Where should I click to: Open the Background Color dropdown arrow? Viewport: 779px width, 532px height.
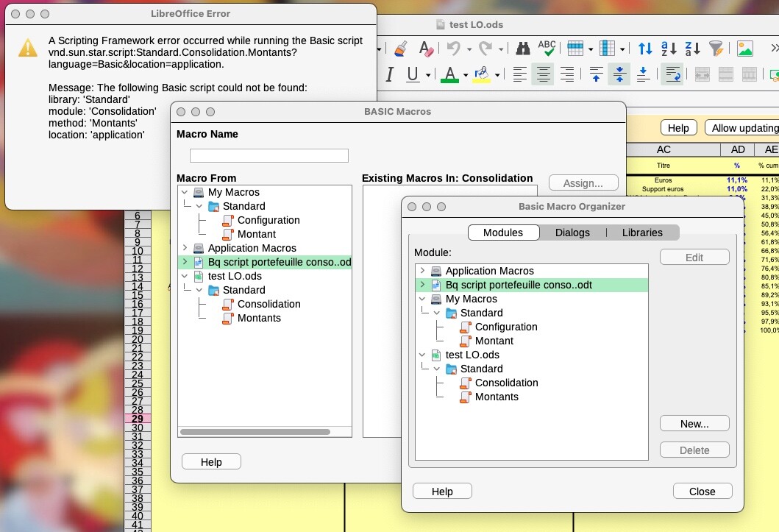click(x=497, y=76)
